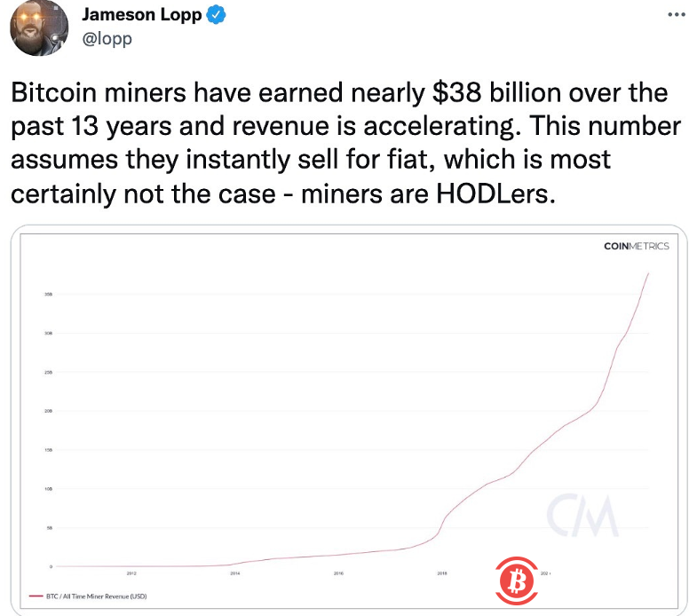Click the red legend line swatch
This screenshot has height=616, width=689.
(x=36, y=596)
